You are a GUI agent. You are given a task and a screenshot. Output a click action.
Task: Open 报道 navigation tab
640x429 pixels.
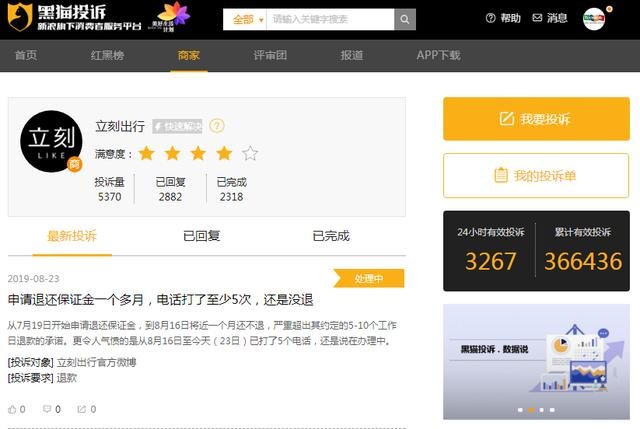(351, 55)
